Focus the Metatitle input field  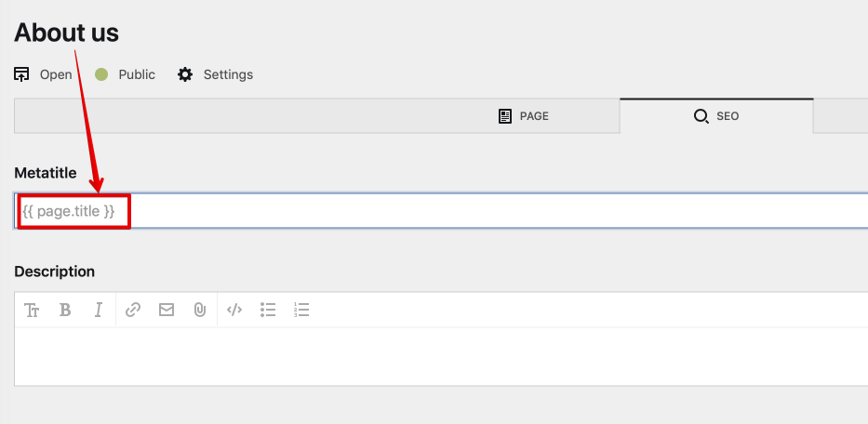tap(465, 211)
